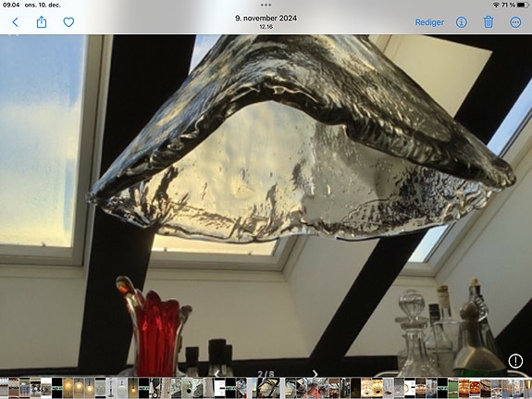Open the share sheet icon
The width and height of the screenshot is (532, 399).
tap(42, 22)
